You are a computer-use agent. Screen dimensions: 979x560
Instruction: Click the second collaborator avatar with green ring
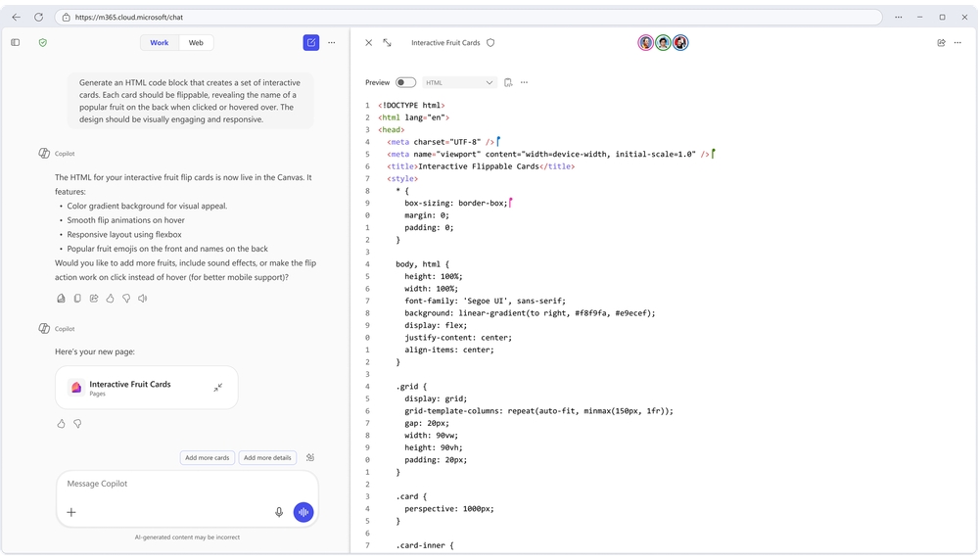tap(663, 42)
